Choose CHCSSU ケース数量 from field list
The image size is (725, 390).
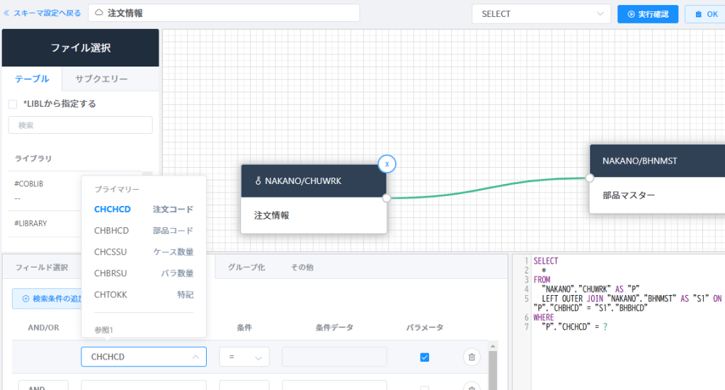143,252
